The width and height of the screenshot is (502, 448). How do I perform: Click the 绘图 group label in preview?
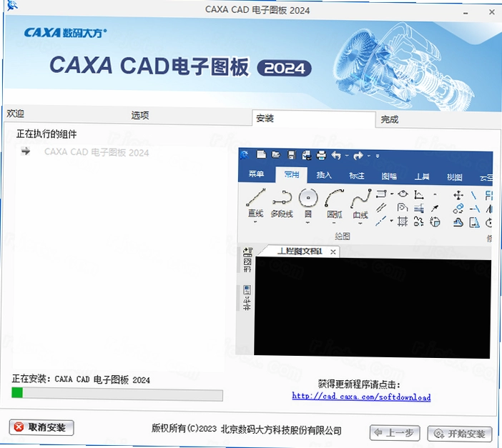coord(343,237)
